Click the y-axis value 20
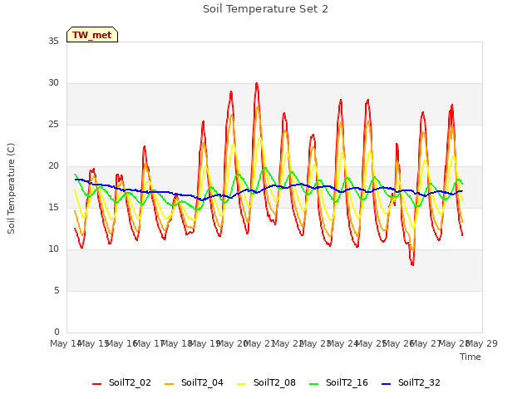 (53, 166)
